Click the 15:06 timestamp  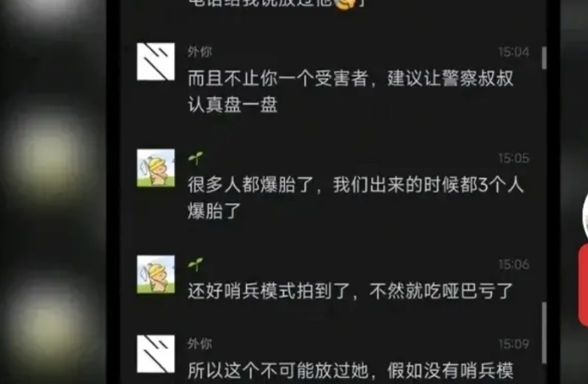coord(514,265)
